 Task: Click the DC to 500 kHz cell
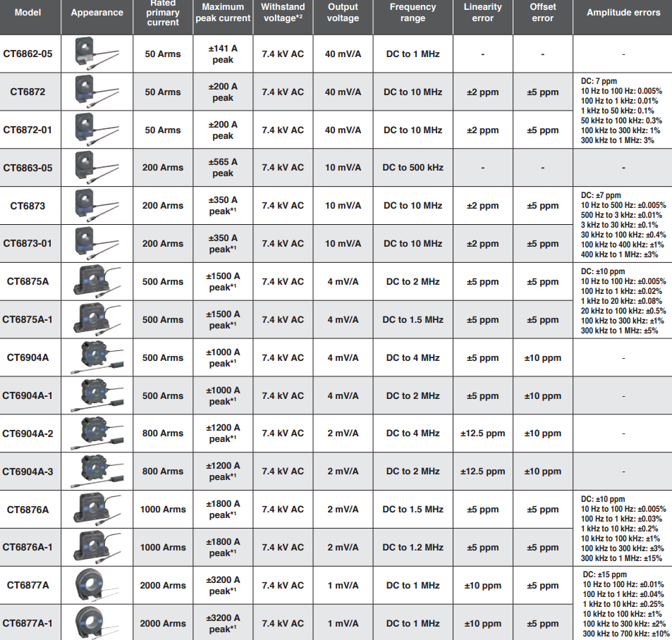click(x=413, y=168)
